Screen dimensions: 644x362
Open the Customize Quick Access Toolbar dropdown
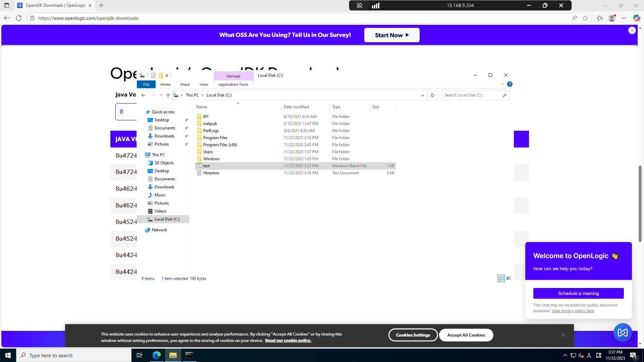167,76
